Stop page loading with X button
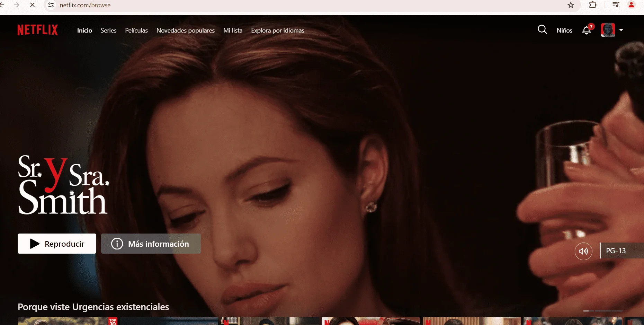 point(32,5)
